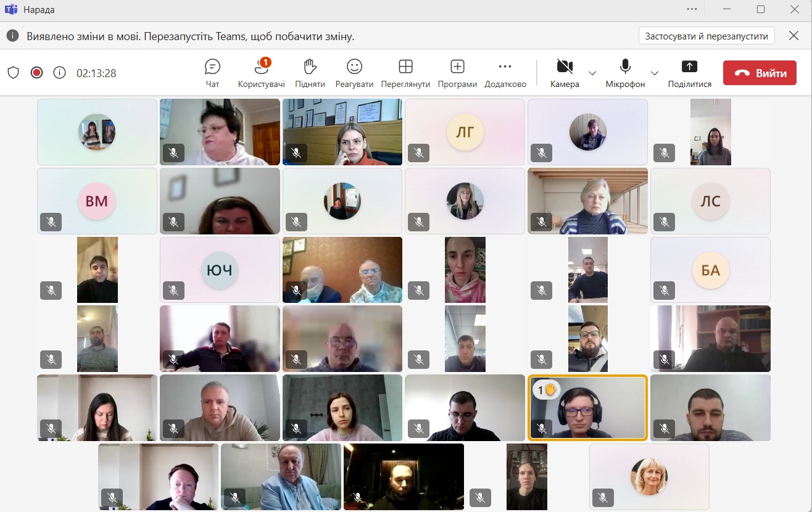The width and height of the screenshot is (812, 512).
Task: Dismiss the language change notification
Action: point(794,36)
